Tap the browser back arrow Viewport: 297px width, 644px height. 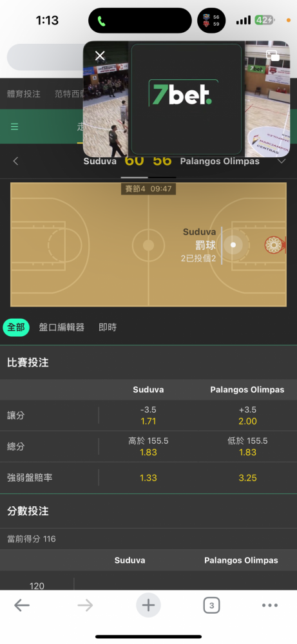pos(22,605)
